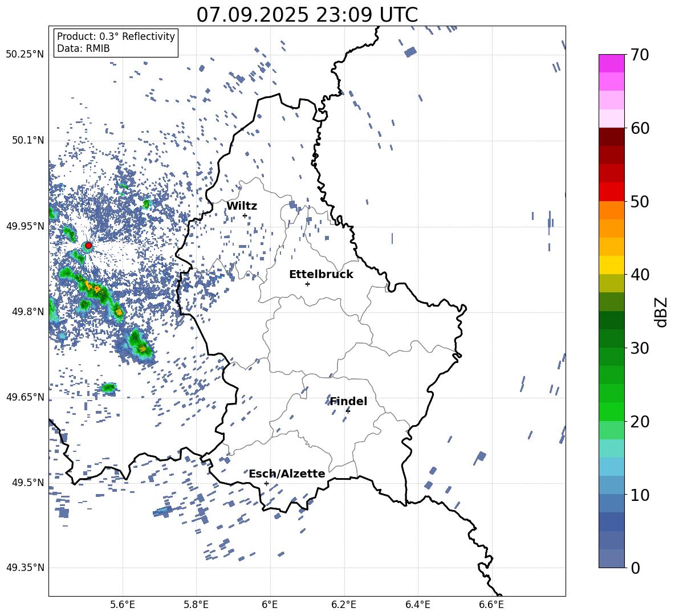Click the 49.65°N latitude label
The image size is (675, 616).
tap(25, 397)
